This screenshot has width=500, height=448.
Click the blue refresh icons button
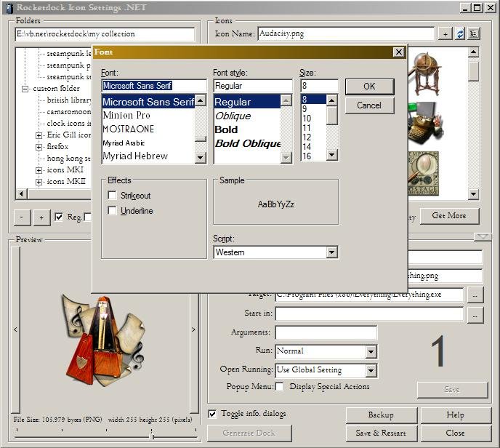point(460,34)
